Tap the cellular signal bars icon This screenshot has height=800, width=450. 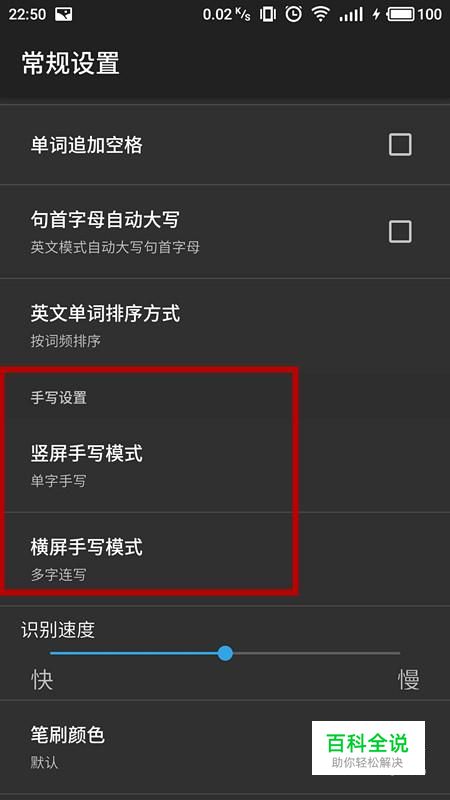click(351, 14)
